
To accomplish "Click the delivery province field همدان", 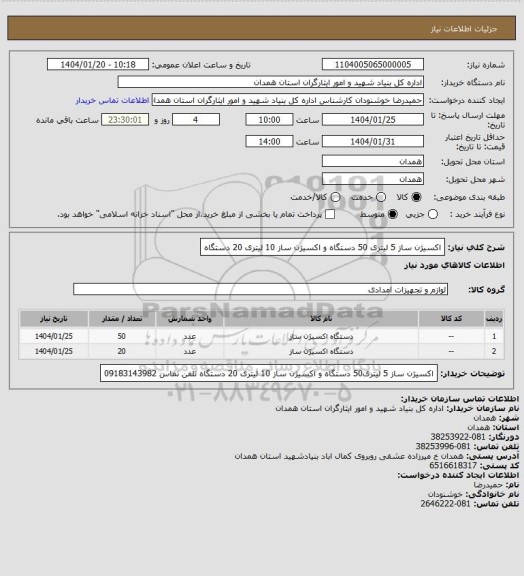I will point(373,161).
